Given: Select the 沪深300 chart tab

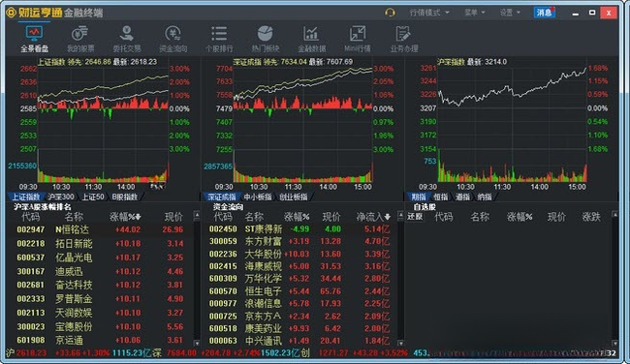Looking at the screenshot, I should tap(61, 197).
